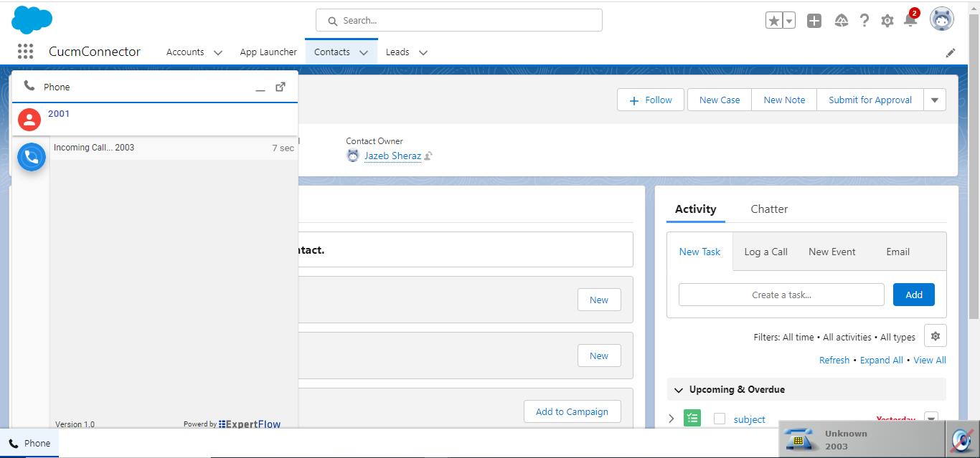Open activity filter settings gear
This screenshot has height=458, width=980.
point(935,335)
